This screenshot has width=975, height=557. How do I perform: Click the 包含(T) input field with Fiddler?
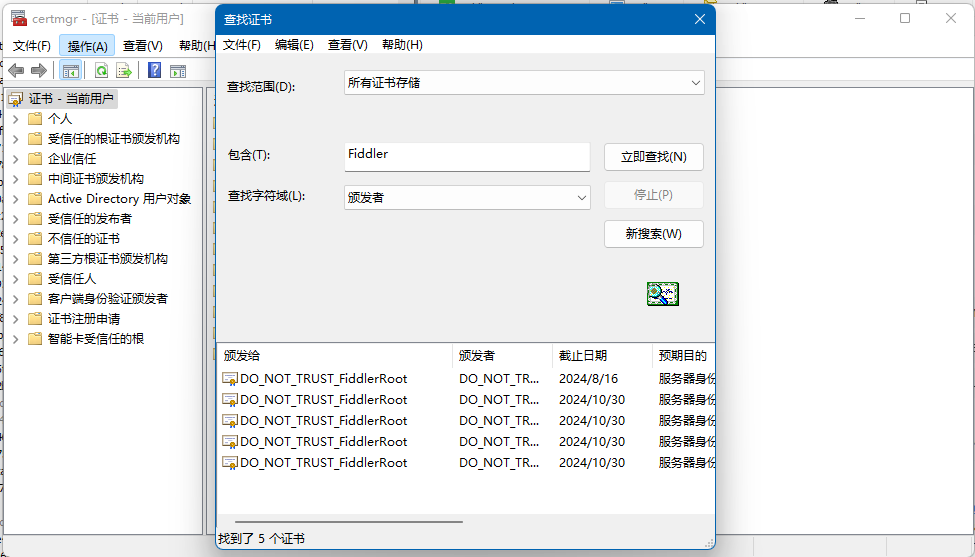click(467, 157)
